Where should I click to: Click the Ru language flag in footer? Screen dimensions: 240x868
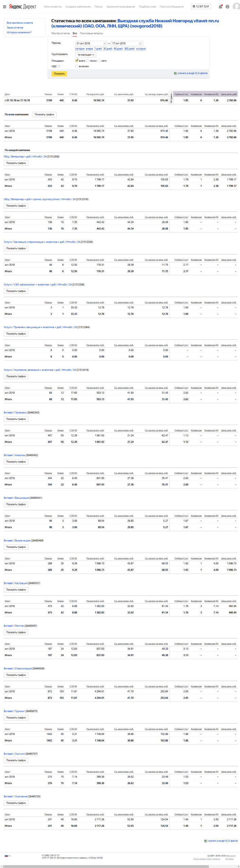pyautogui.click(x=6, y=856)
